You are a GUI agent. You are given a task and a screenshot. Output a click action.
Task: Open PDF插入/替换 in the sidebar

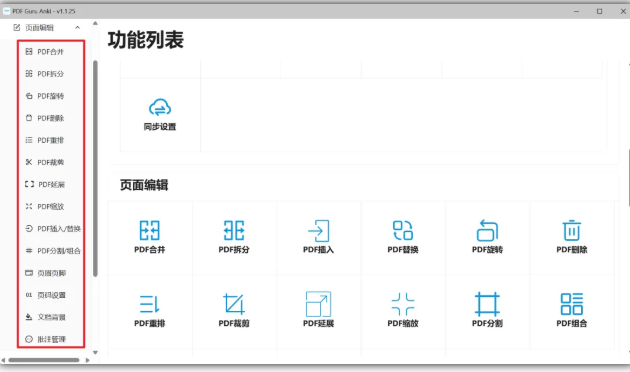point(53,229)
